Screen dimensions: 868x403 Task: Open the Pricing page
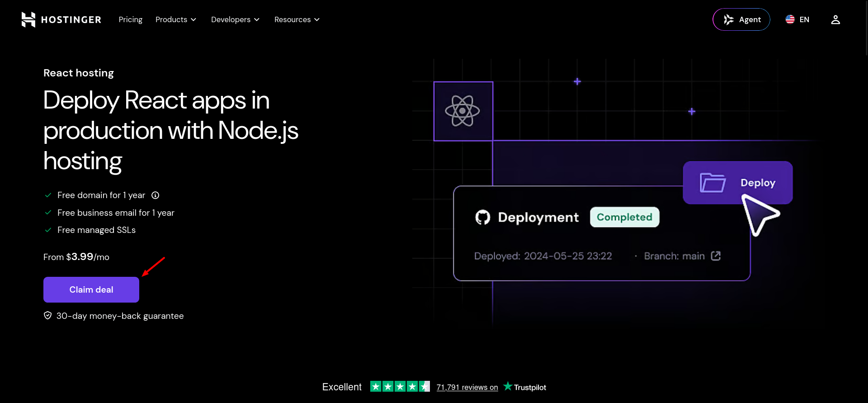tap(131, 19)
